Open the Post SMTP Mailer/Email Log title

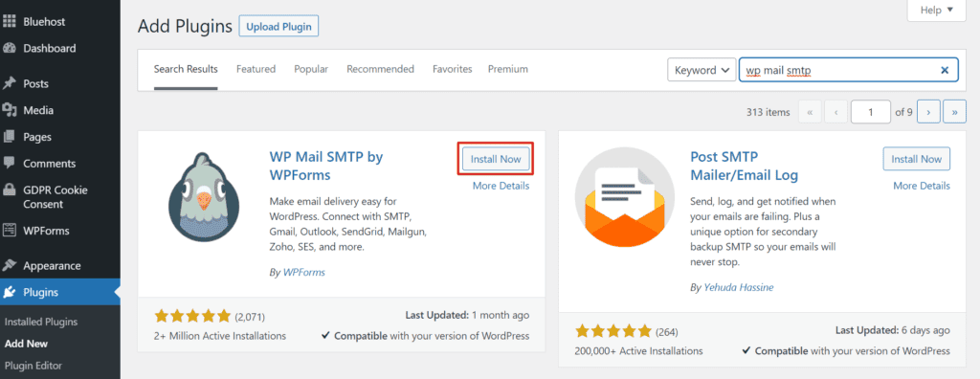pyautogui.click(x=745, y=166)
